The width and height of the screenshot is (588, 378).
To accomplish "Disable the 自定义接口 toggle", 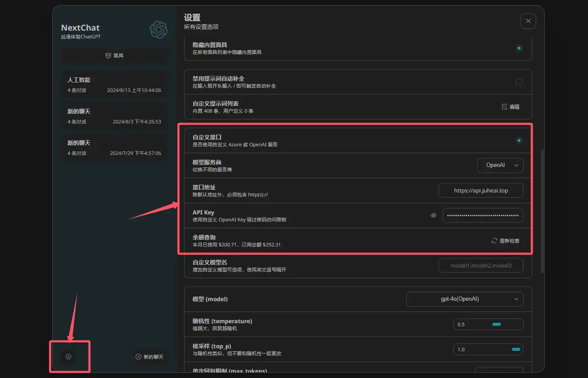I will [x=519, y=140].
